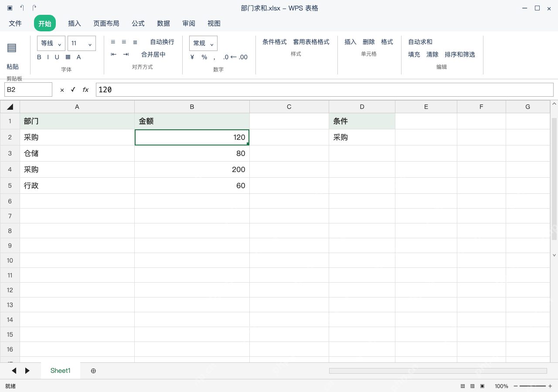Decrease indent in alignment group
Image resolution: width=558 pixels, height=392 pixels.
[114, 54]
